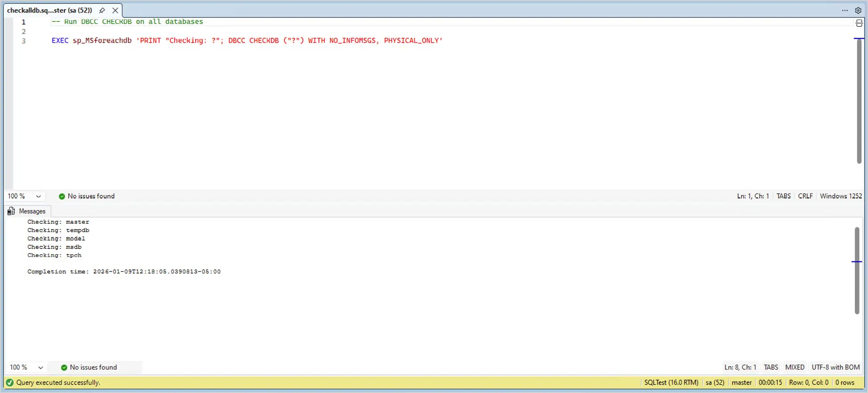Click the 'Checking: tpch' message line
This screenshot has width=868, height=393.
coord(54,255)
